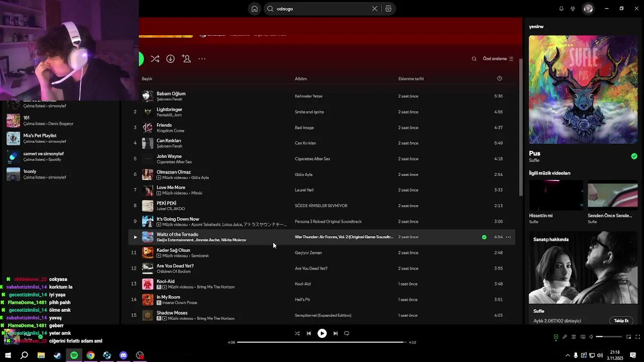This screenshot has height=362, width=644.
Task: Go to Spotify Home
Action: (255, 9)
